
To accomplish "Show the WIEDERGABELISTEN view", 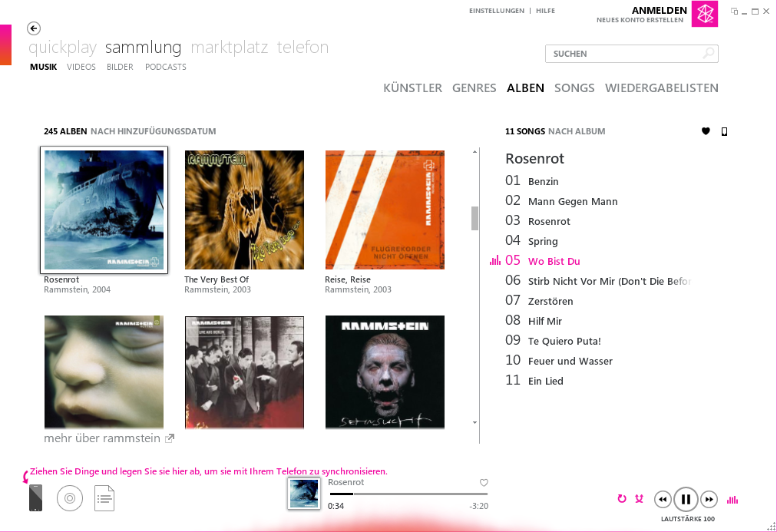I will point(662,88).
